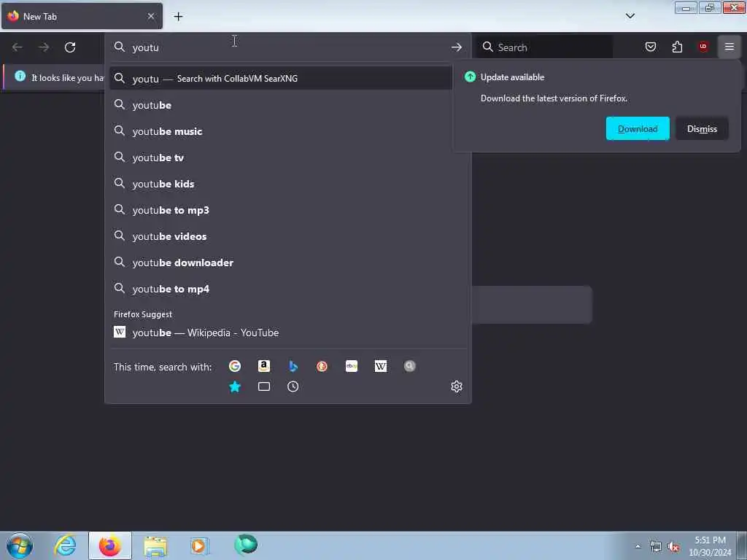Click the info icon on notification bar
This screenshot has width=747, height=560.
[20, 76]
